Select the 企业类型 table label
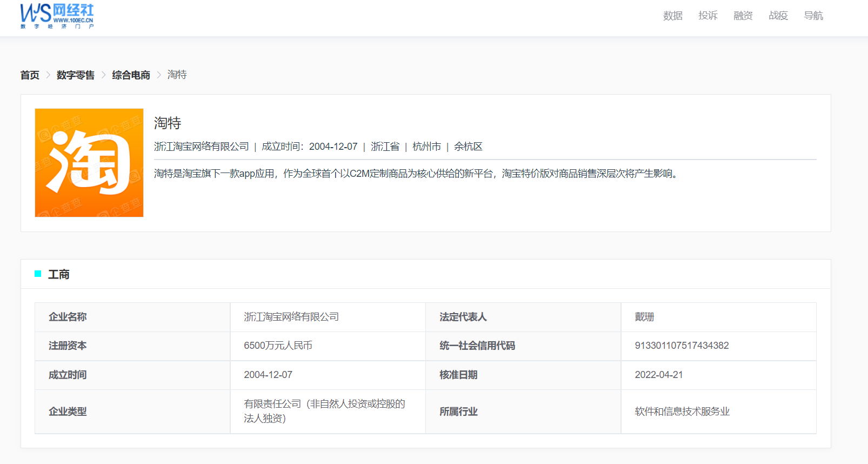The image size is (868, 464). coord(68,412)
